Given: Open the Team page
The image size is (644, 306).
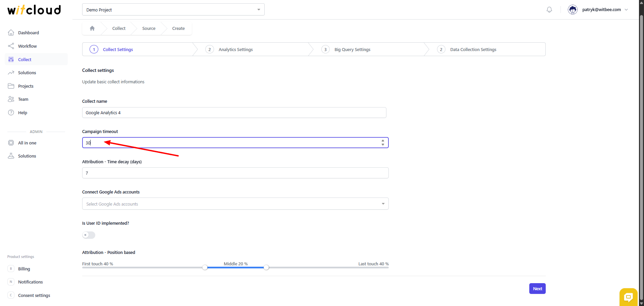Looking at the screenshot, I should [x=23, y=99].
